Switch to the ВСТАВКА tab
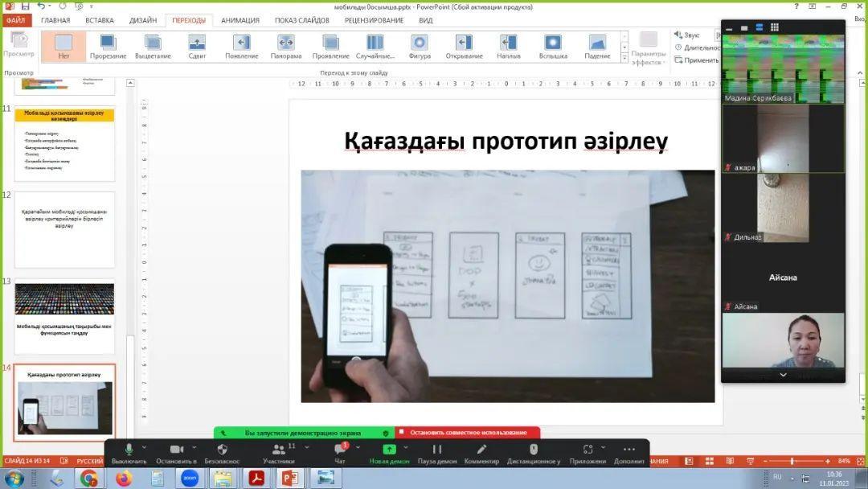 tap(100, 20)
